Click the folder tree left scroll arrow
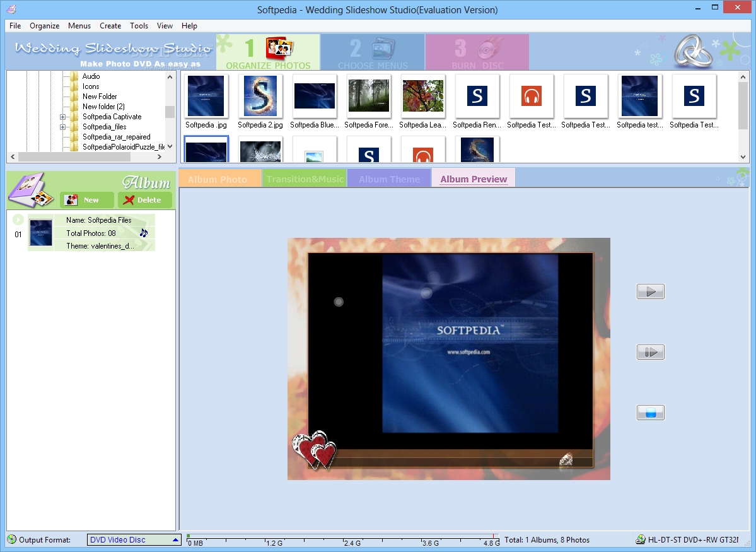Image resolution: width=756 pixels, height=552 pixels. 13,157
